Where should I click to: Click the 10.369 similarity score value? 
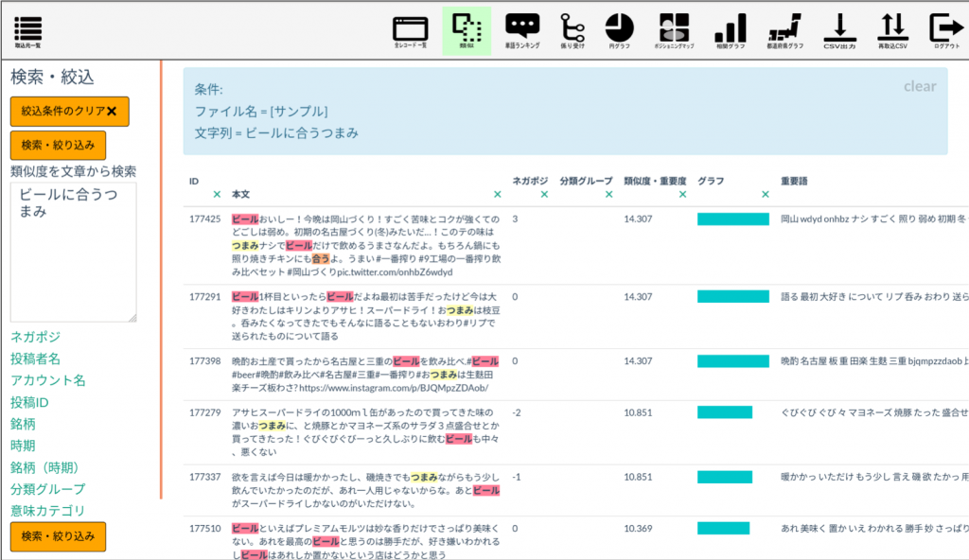[x=638, y=529]
